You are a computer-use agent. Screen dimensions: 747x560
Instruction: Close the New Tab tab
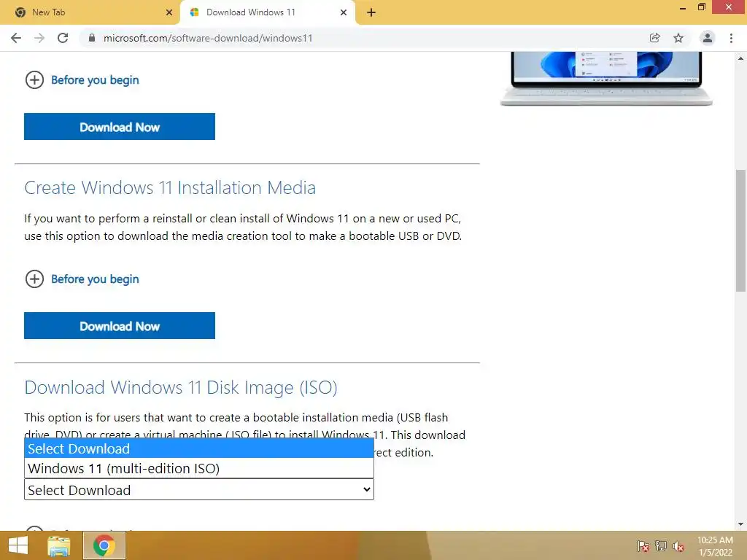pos(169,12)
